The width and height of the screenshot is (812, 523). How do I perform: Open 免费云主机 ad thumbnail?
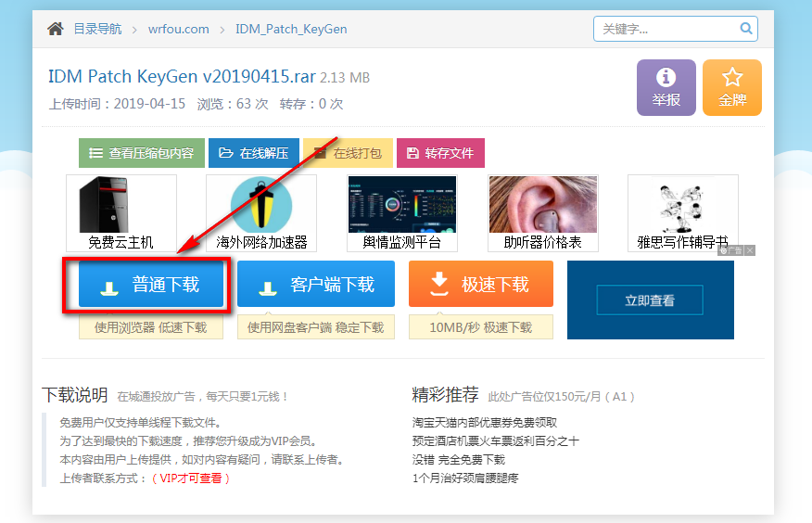click(121, 213)
